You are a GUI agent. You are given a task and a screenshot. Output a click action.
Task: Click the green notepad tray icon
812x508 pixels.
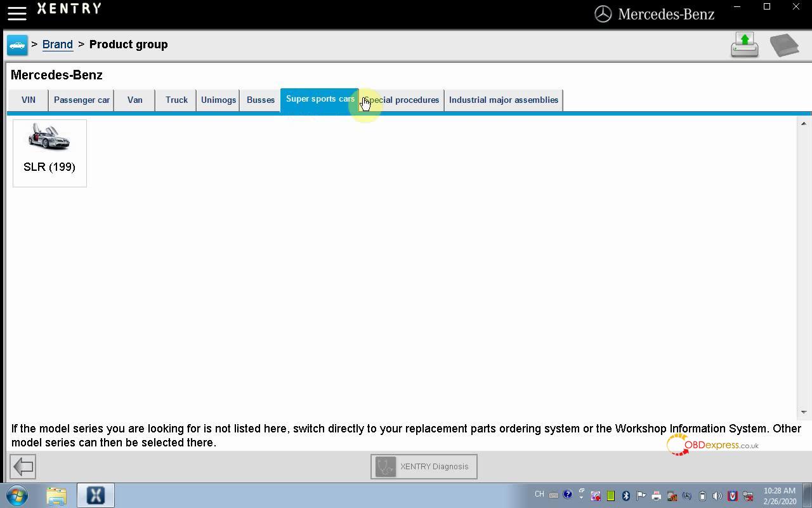pyautogui.click(x=610, y=496)
